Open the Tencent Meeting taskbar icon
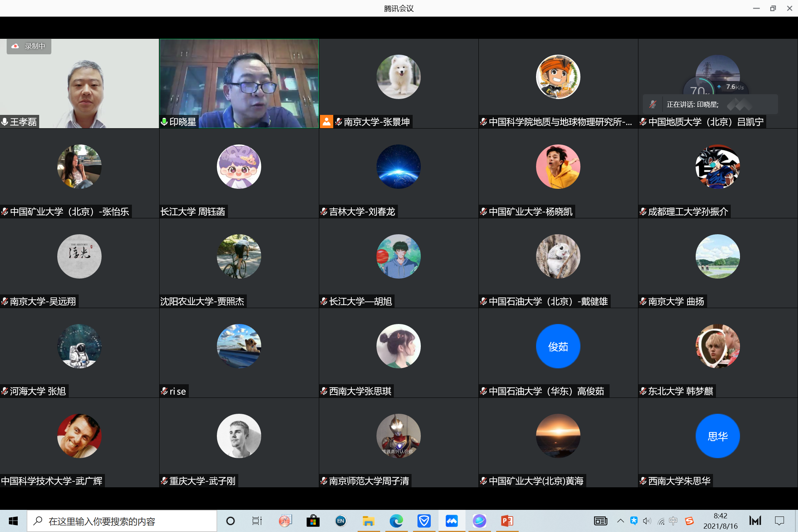The image size is (798, 532). click(x=451, y=521)
